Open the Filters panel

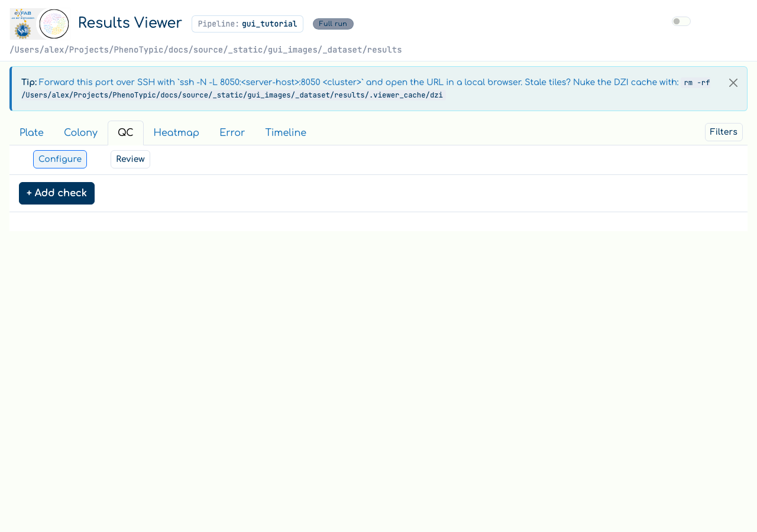[x=724, y=132]
